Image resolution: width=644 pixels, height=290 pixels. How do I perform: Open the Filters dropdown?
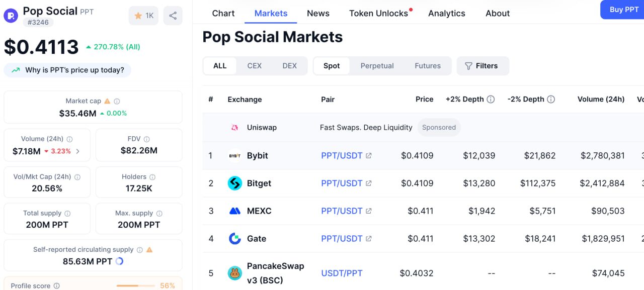(482, 66)
